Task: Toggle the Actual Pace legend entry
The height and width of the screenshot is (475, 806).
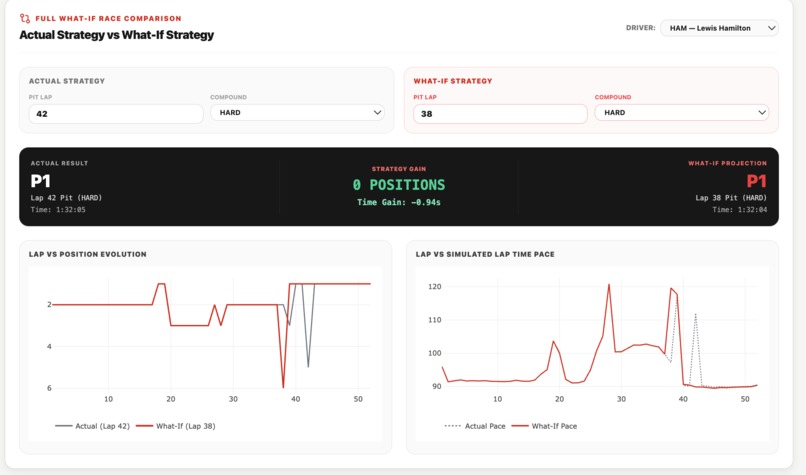Action: click(x=475, y=426)
